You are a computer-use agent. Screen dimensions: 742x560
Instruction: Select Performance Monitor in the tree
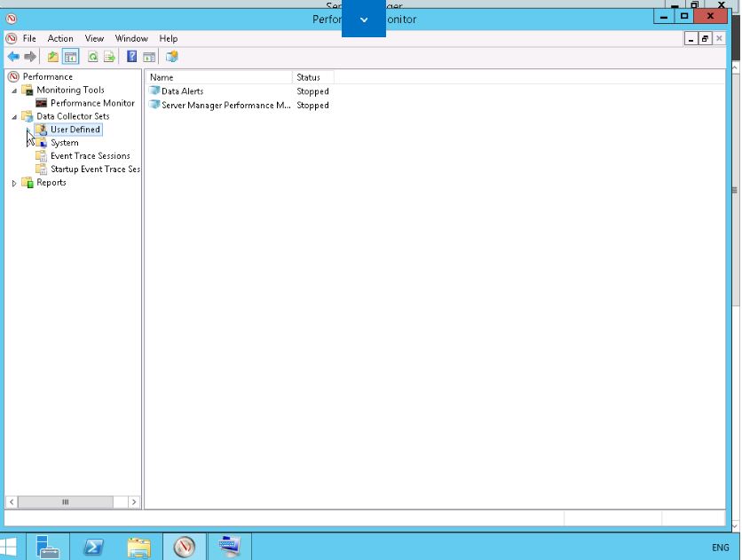pyautogui.click(x=92, y=103)
